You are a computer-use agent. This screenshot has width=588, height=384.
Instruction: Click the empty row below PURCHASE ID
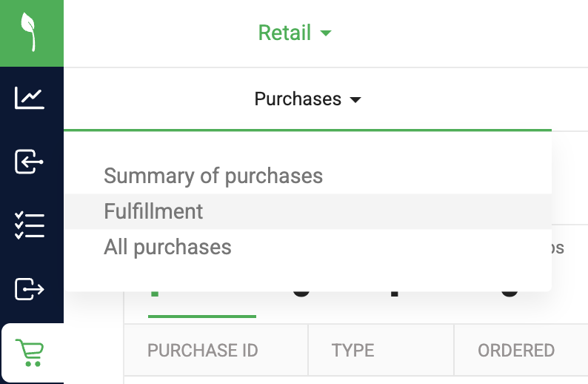point(216,380)
